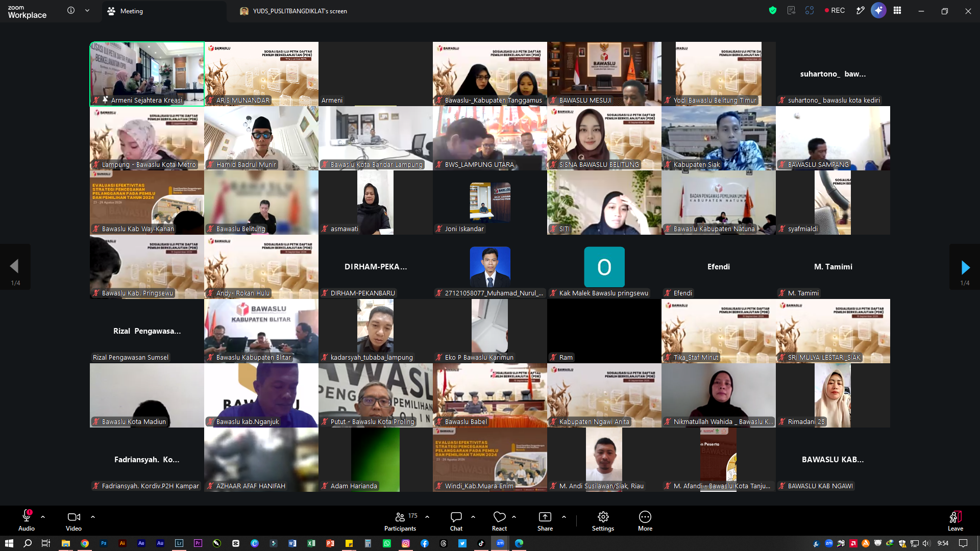
Task: Open Microsoft Edge from the taskbar
Action: [x=519, y=543]
